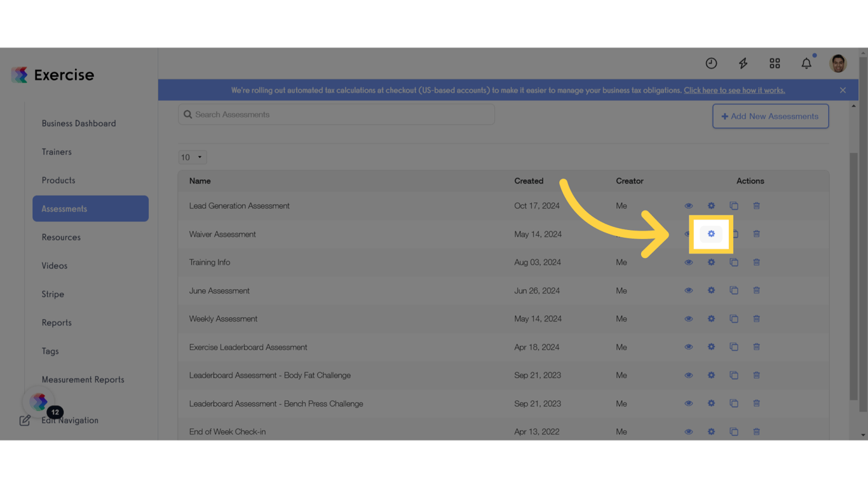
Task: Delete the Training Info assessment
Action: tap(756, 262)
